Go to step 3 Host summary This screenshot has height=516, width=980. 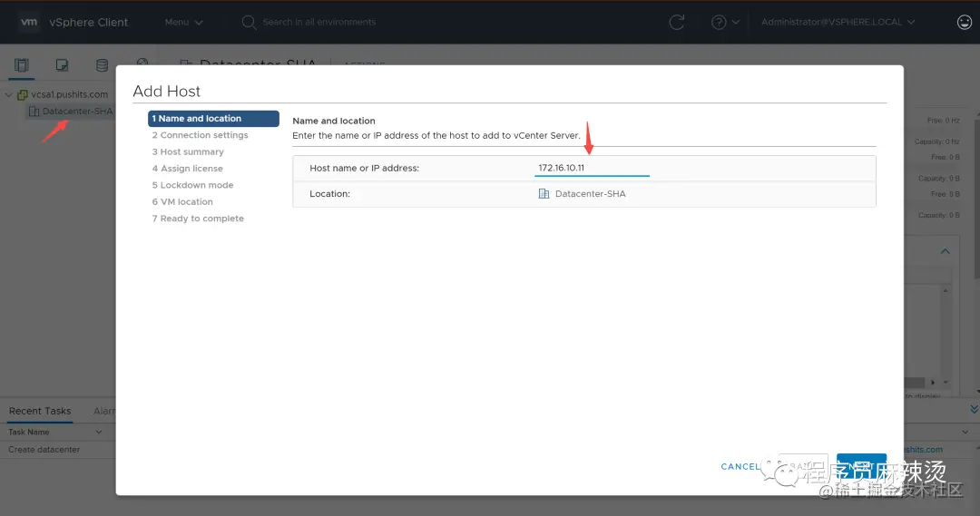point(188,151)
